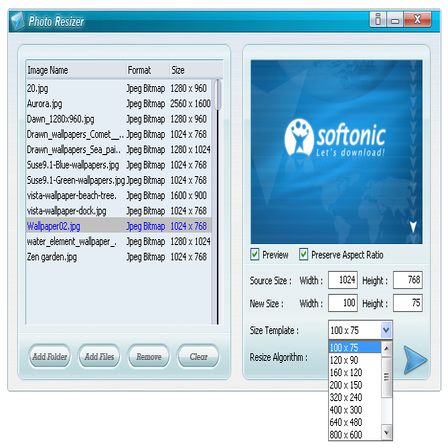
Task: Select Drawn_wallpapers_Sea_pai.. row
Action: (x=119, y=150)
